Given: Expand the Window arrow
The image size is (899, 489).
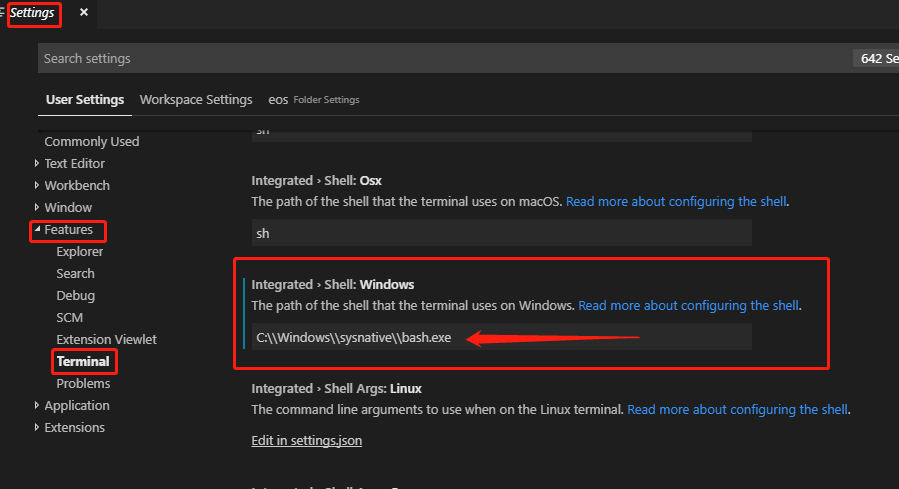Looking at the screenshot, I should tap(37, 207).
